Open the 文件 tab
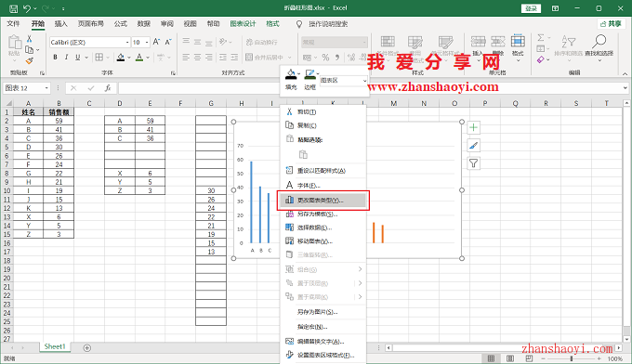The width and height of the screenshot is (632, 364). [13, 24]
